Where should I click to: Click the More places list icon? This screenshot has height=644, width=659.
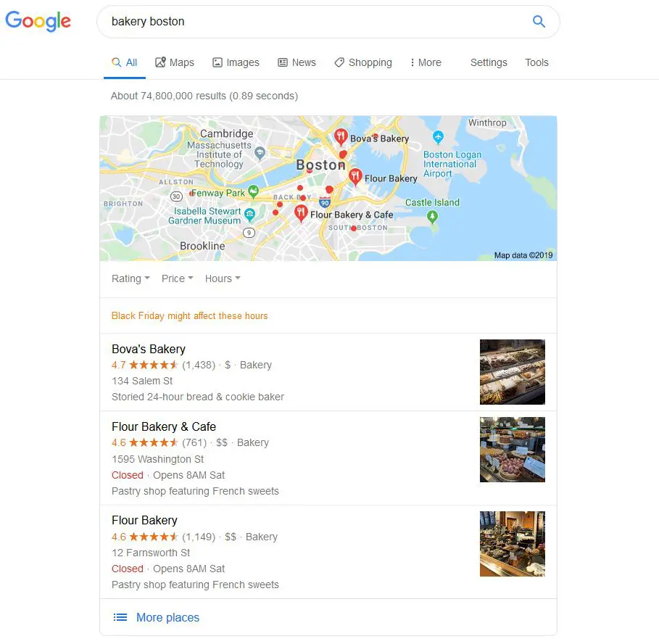tap(120, 617)
